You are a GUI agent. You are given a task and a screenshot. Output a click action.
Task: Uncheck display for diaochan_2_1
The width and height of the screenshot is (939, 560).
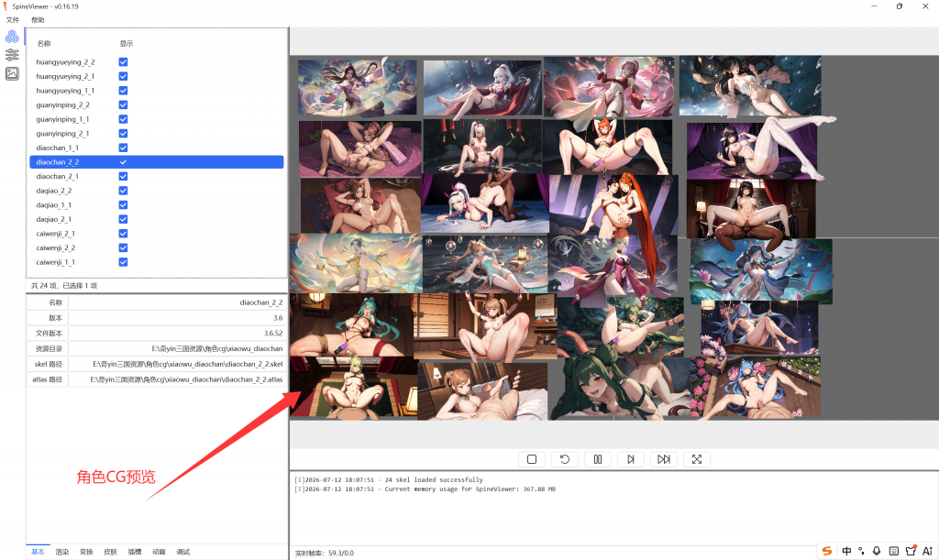pyautogui.click(x=123, y=177)
